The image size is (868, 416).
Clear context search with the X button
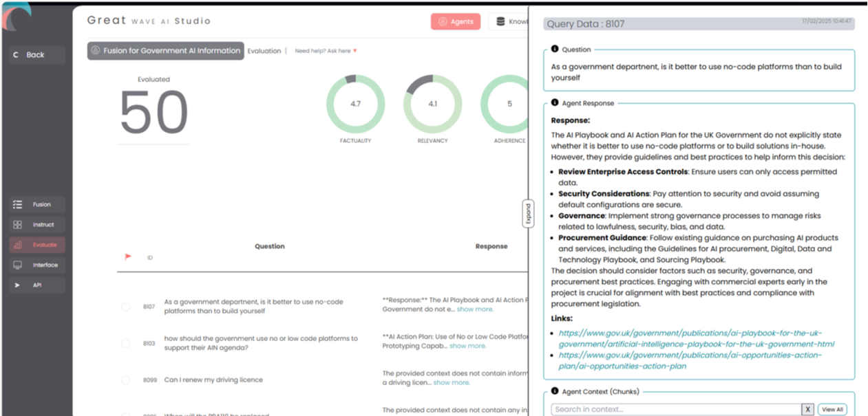point(807,409)
